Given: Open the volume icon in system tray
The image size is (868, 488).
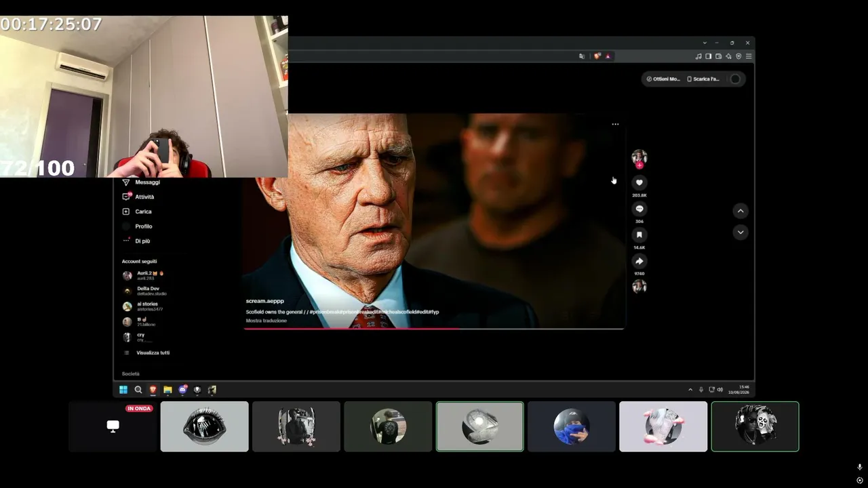Looking at the screenshot, I should (720, 390).
